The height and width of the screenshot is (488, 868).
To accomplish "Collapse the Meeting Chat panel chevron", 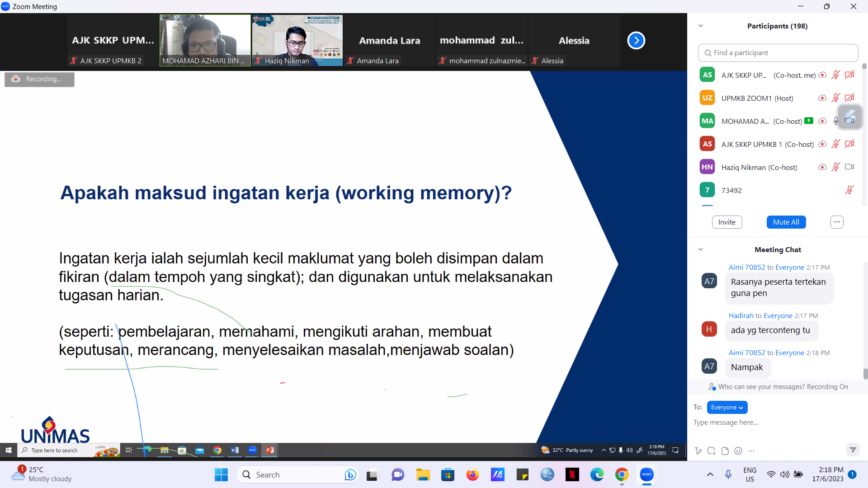I will point(701,249).
